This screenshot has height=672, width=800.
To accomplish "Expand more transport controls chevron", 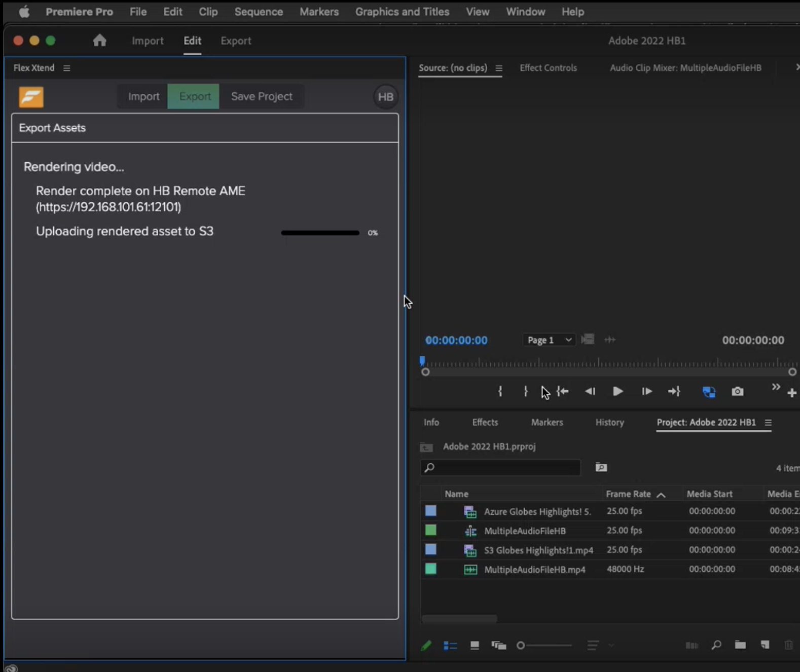I will coord(776,387).
